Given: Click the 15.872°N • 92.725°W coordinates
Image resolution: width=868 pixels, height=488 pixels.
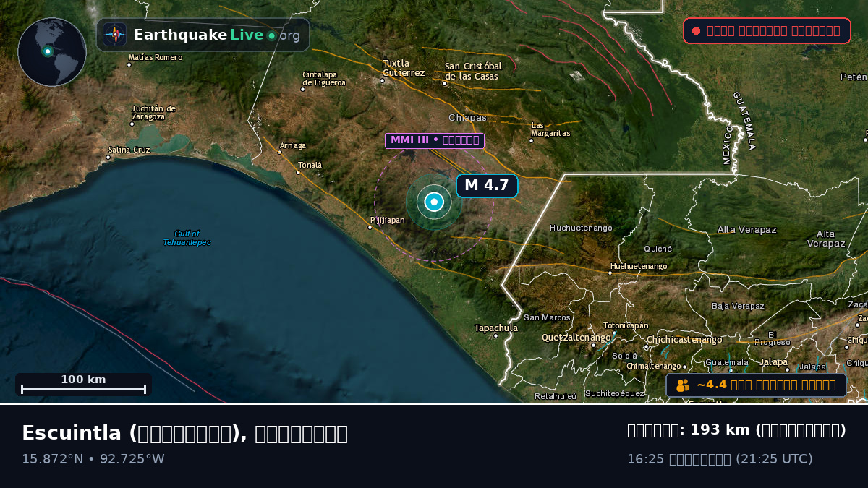Looking at the screenshot, I should (x=93, y=459).
